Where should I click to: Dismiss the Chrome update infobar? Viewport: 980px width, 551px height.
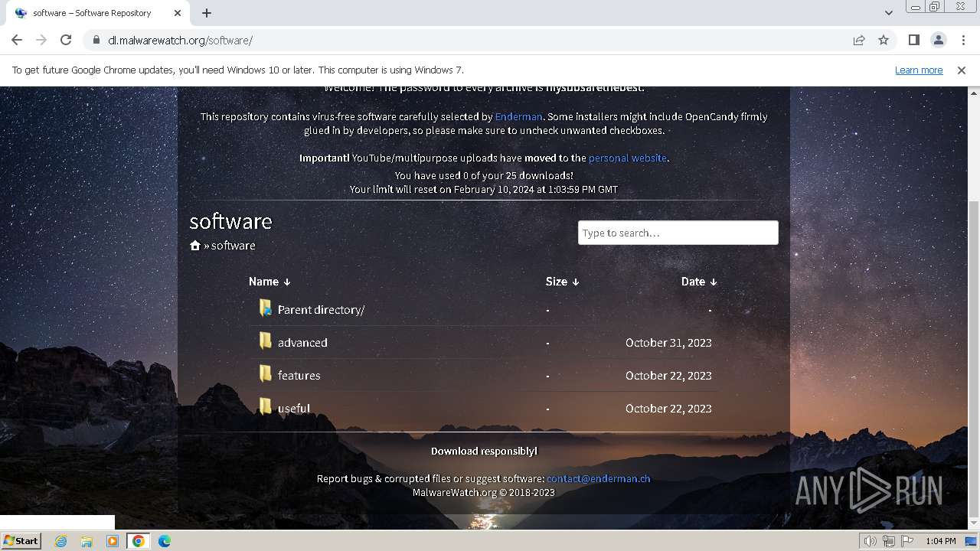click(962, 70)
